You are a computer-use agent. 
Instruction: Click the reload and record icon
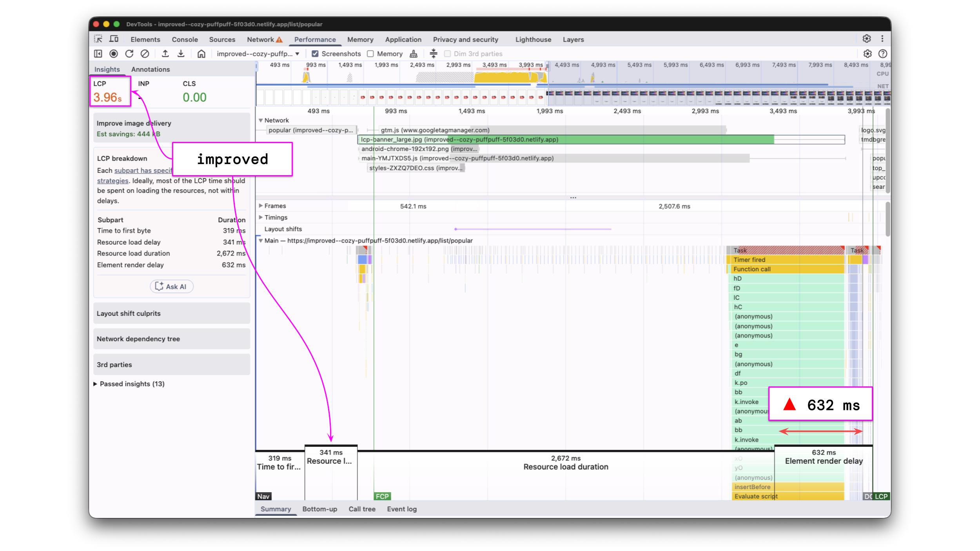(129, 54)
